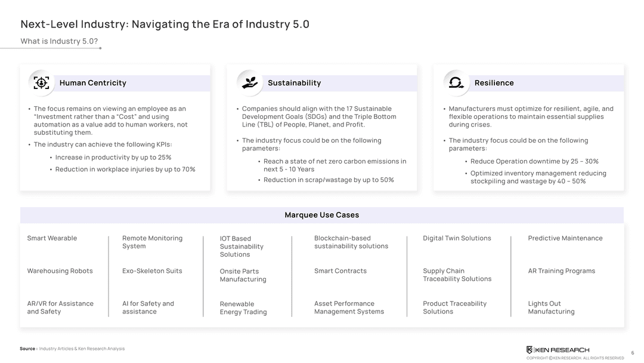This screenshot has width=644, height=363.
Task: Click the Ken Research logo
Action: (x=558, y=350)
